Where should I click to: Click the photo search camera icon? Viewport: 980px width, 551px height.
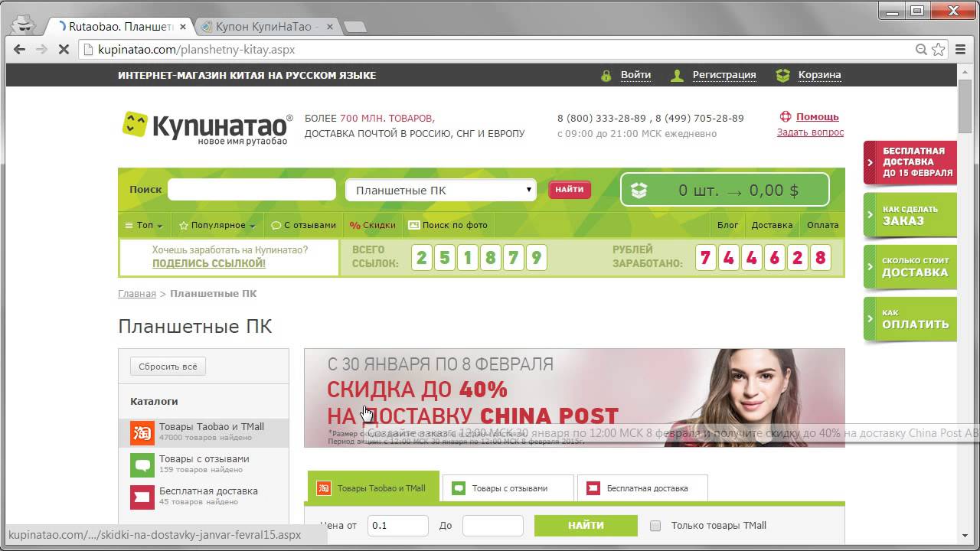click(x=414, y=225)
